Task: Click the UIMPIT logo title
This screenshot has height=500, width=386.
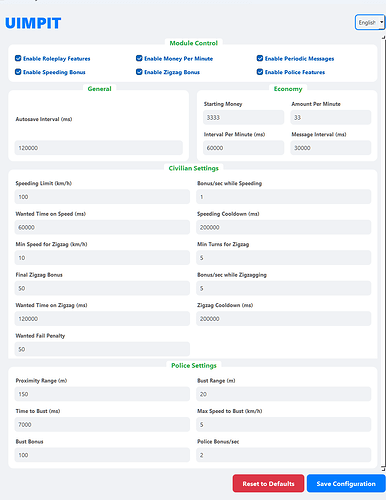Action: pos(33,23)
